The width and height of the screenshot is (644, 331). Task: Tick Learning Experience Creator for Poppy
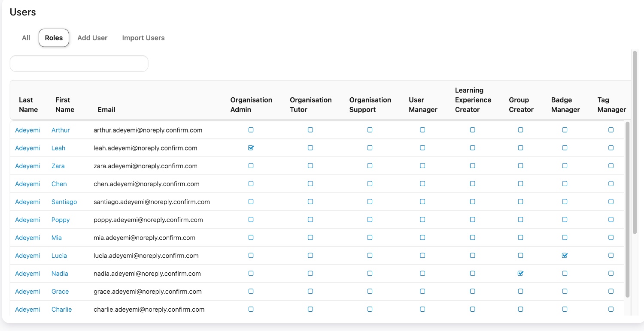coord(473,220)
